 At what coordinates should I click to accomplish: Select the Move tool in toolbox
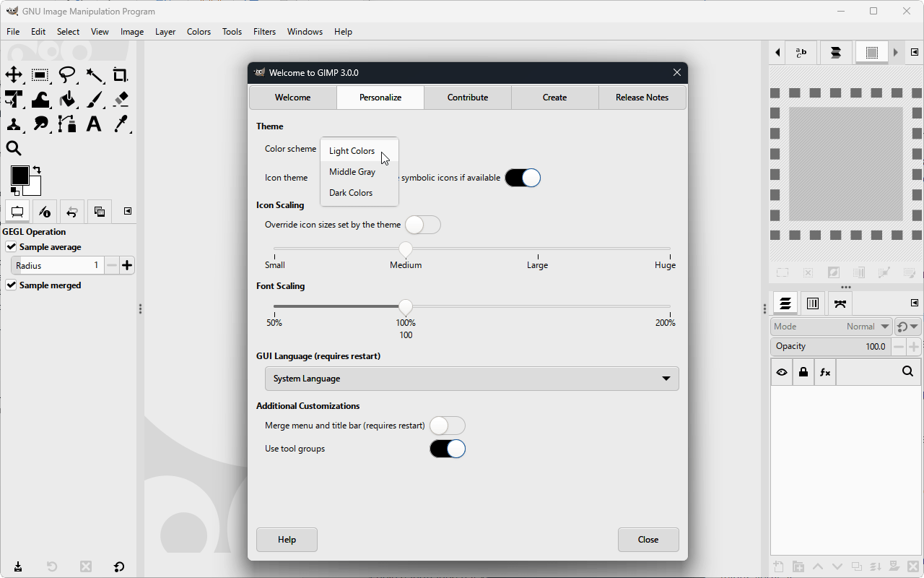pos(14,74)
